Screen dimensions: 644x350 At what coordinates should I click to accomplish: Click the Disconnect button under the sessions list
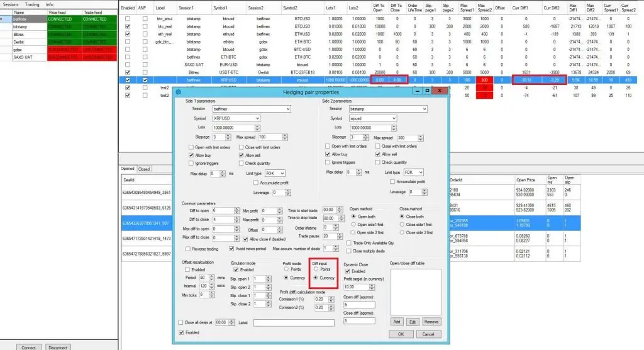(58, 347)
